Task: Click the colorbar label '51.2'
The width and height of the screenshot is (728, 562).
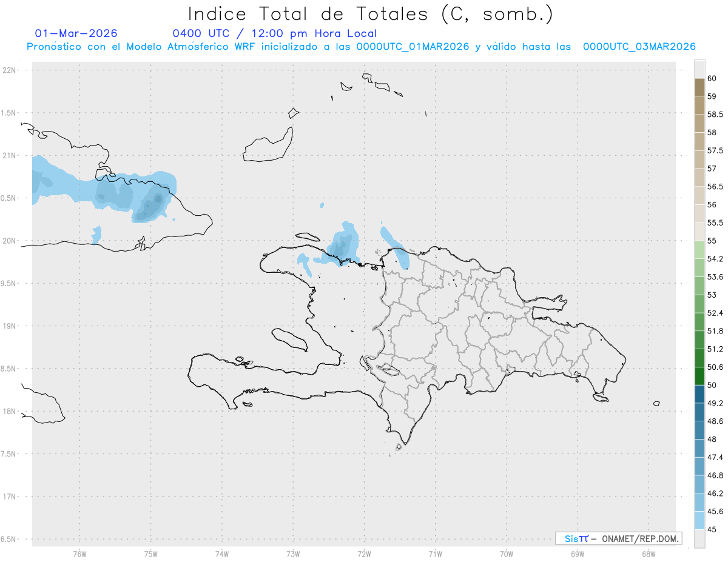Action: [715, 349]
